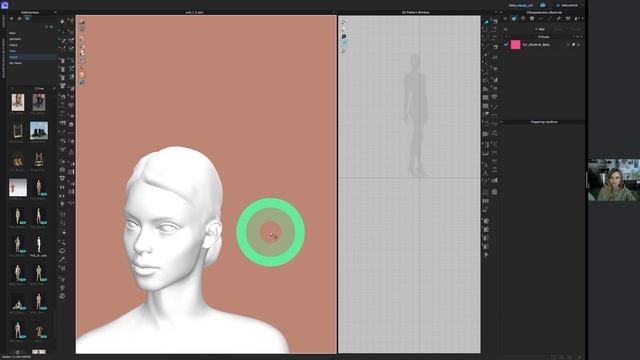Click the white toggle buttons below library thumbnails
Screen dimensions: 640x360
click(39, 351)
